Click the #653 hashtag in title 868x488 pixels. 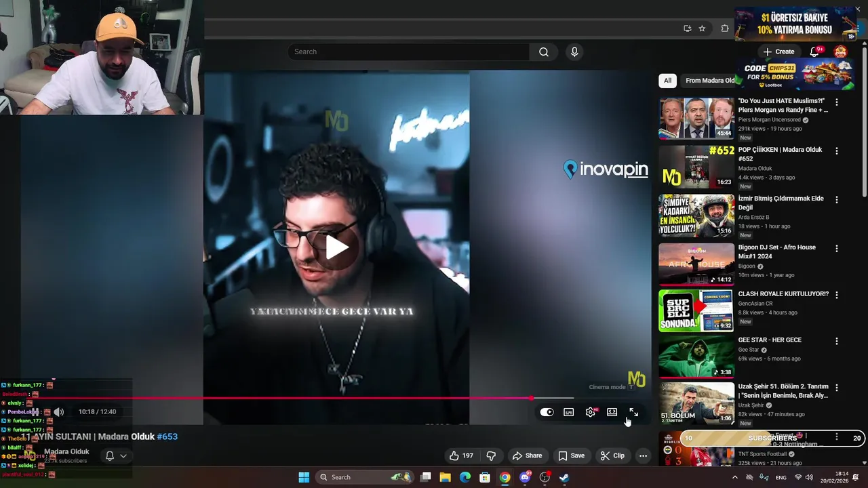tap(167, 436)
